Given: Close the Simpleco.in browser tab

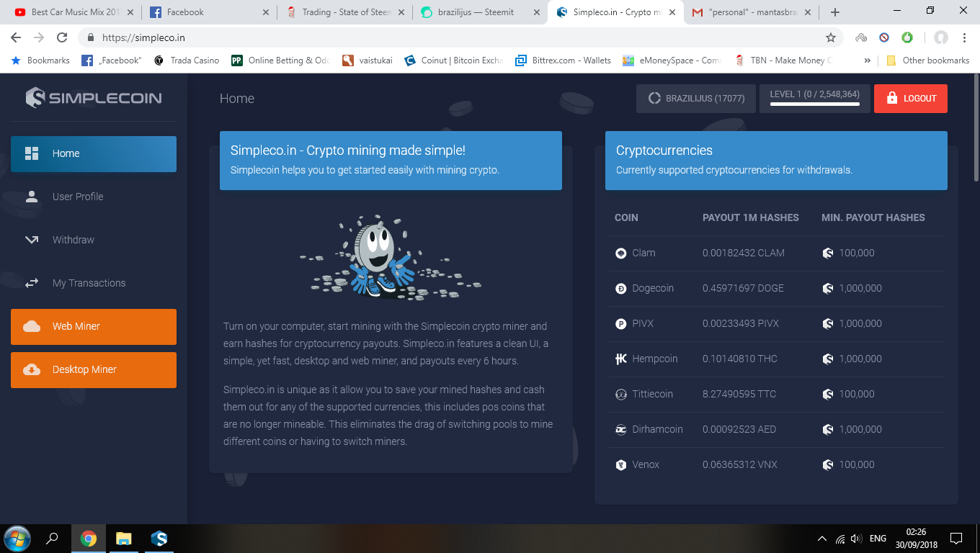Looking at the screenshot, I should pyautogui.click(x=672, y=12).
